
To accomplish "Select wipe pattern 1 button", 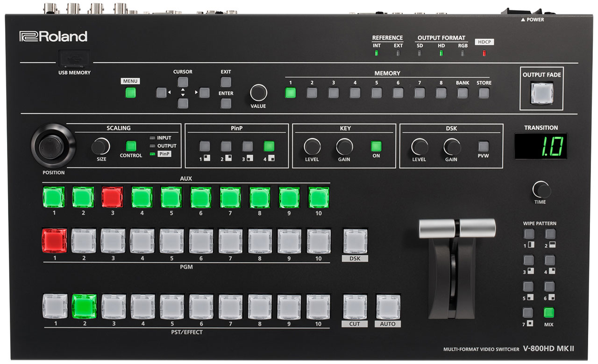I will tap(528, 234).
